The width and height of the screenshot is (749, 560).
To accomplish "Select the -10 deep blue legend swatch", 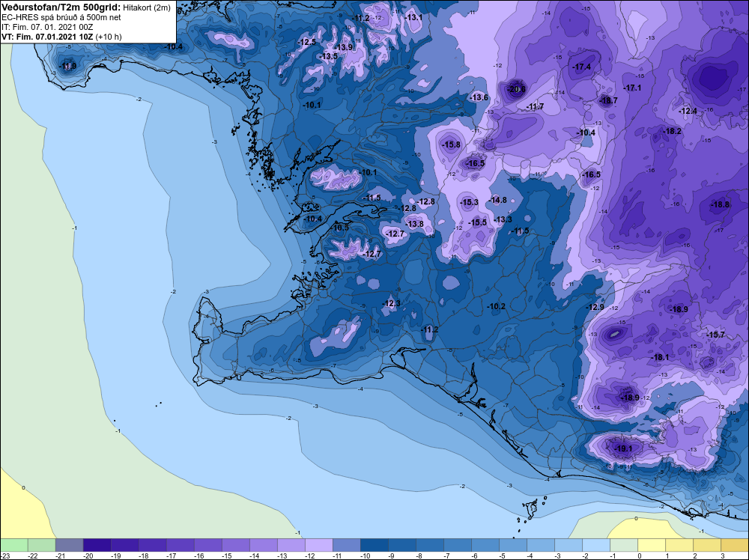I will click(374, 545).
